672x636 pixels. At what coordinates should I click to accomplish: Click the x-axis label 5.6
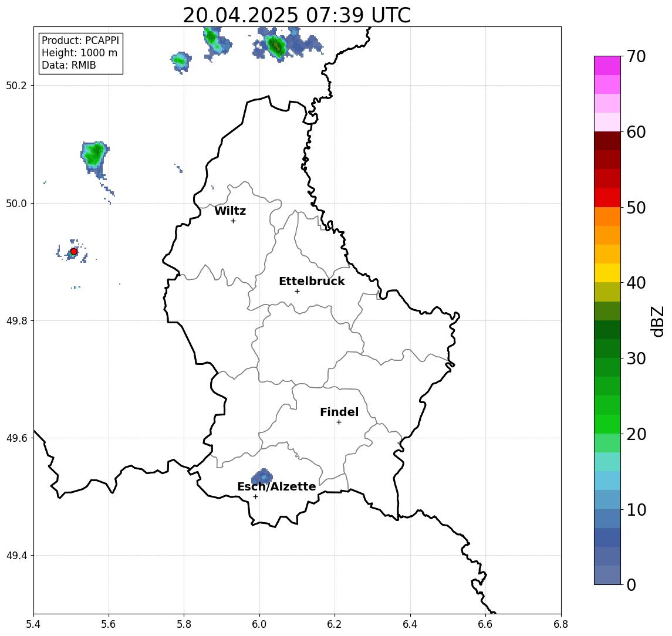[x=109, y=624]
